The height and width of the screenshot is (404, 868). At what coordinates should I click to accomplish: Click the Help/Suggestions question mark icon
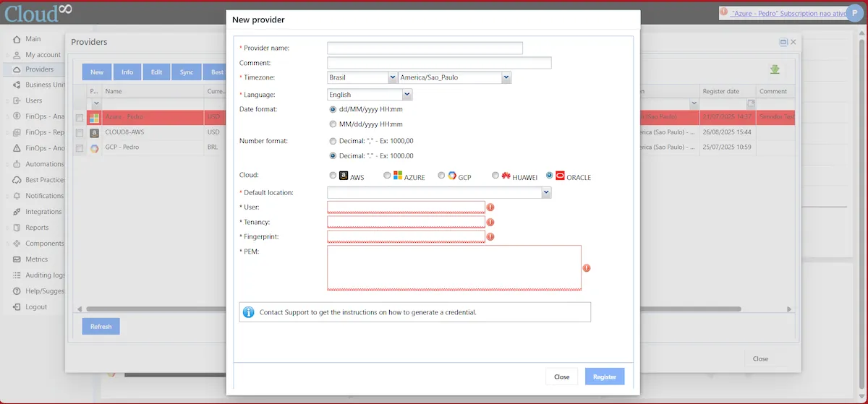coord(17,291)
